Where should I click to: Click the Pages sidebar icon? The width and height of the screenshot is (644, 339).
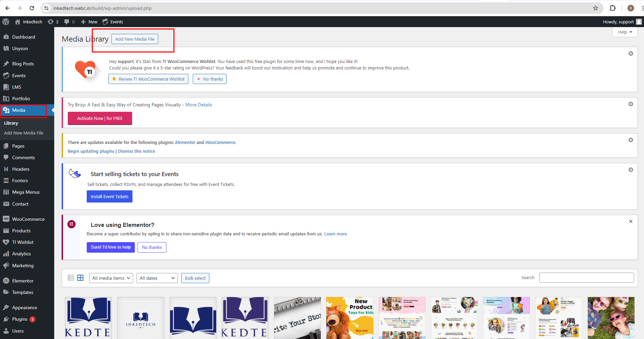pos(6,146)
